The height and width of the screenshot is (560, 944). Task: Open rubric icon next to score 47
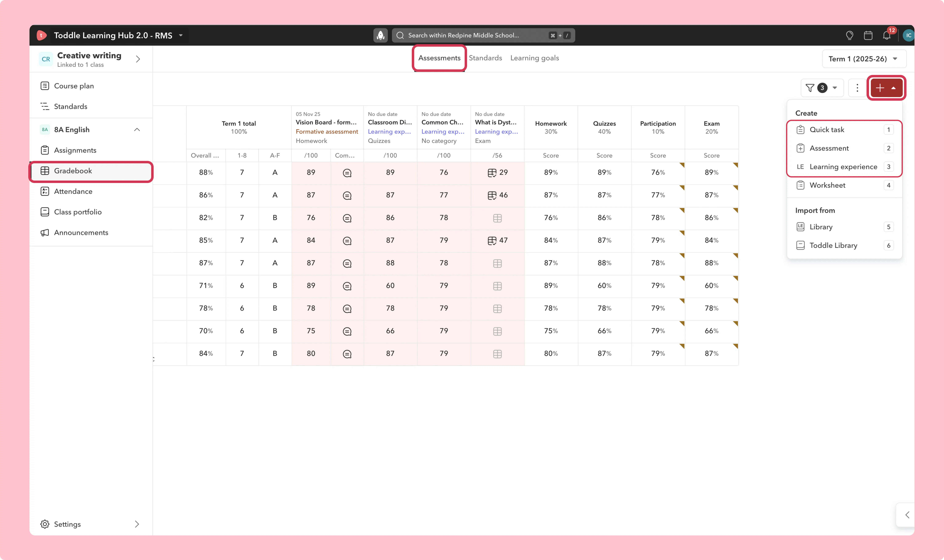(x=492, y=241)
